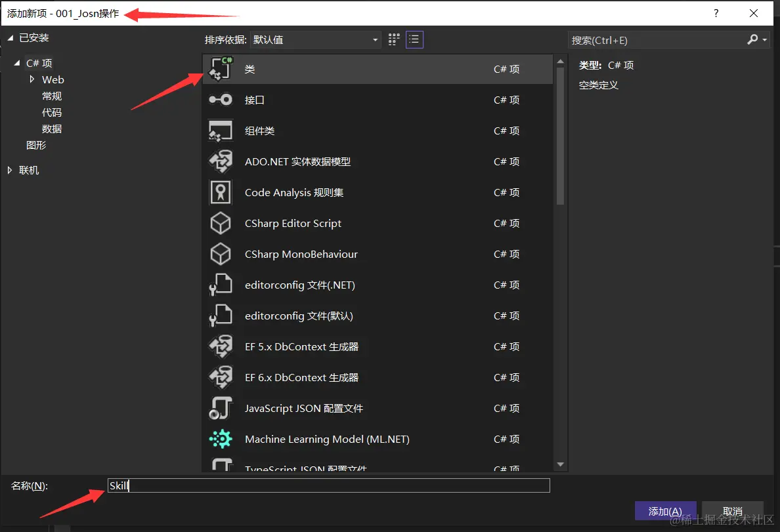780x532 pixels.
Task: Click the 接口 interface template icon
Action: pyautogui.click(x=220, y=100)
